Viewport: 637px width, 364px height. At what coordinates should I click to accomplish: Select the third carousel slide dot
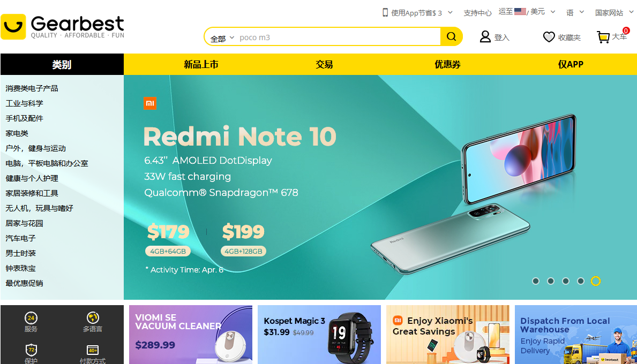pyautogui.click(x=566, y=281)
